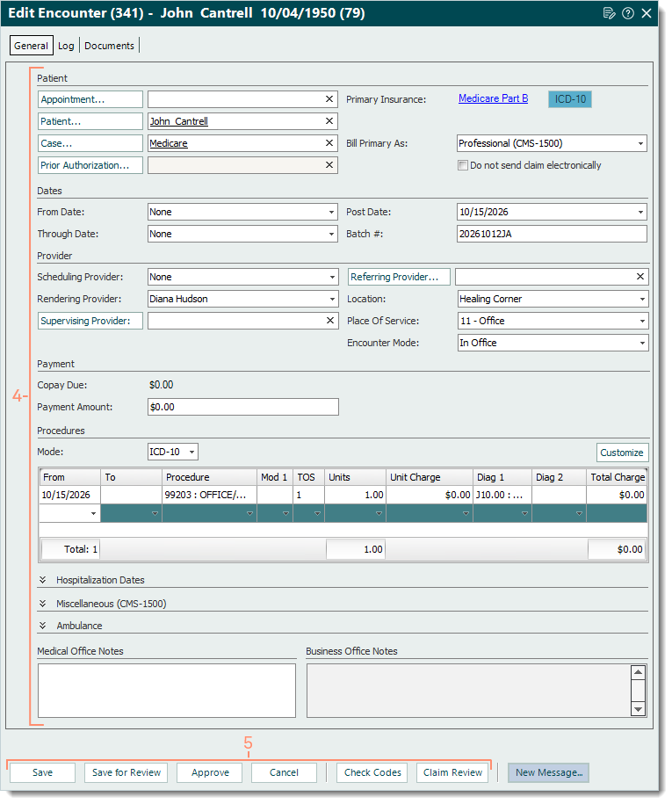The height and width of the screenshot is (804, 672).
Task: Switch to the General tab
Action: tap(32, 46)
